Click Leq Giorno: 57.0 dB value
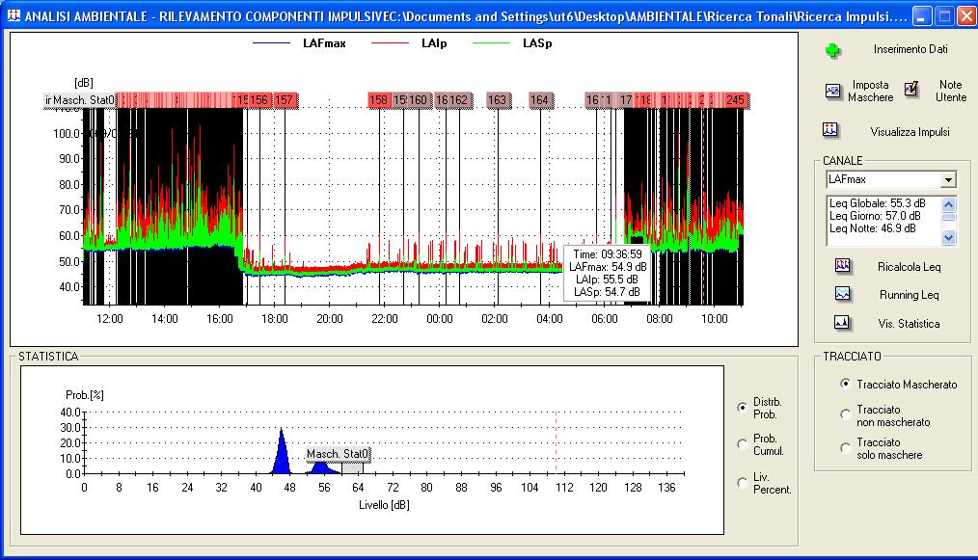 tap(875, 216)
